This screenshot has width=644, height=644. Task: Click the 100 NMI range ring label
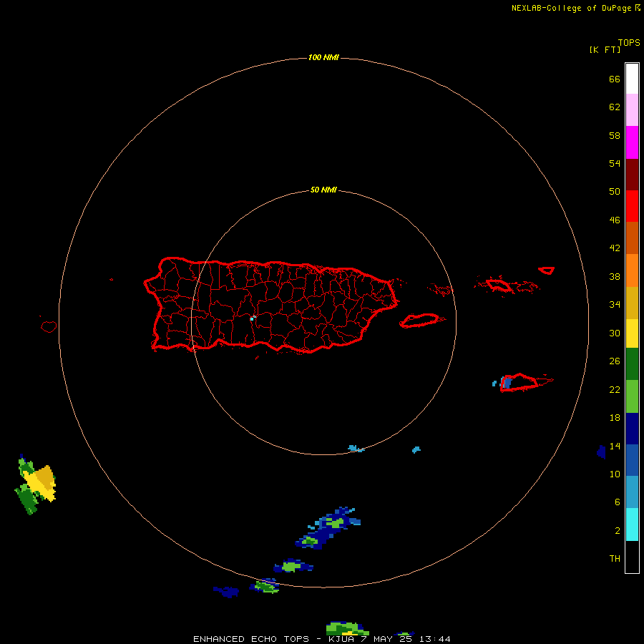(x=323, y=57)
